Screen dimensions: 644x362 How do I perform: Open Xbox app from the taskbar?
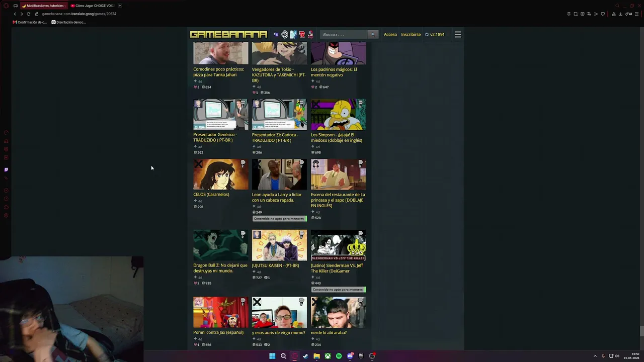328,356
